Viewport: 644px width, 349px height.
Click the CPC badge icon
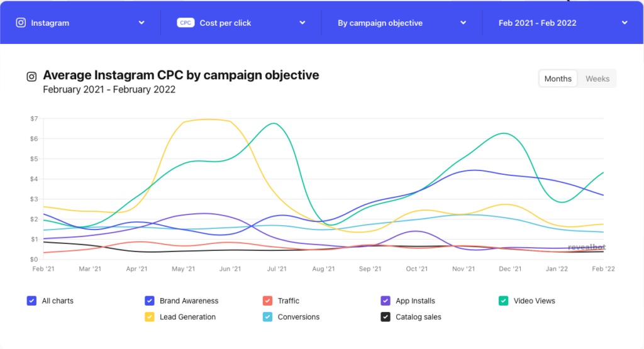pyautogui.click(x=186, y=23)
